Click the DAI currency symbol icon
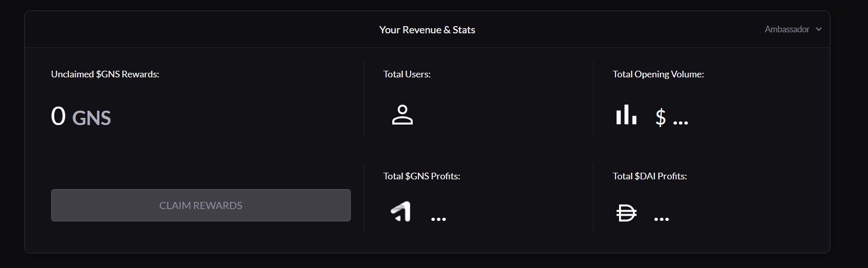Image resolution: width=868 pixels, height=268 pixels. click(x=626, y=213)
